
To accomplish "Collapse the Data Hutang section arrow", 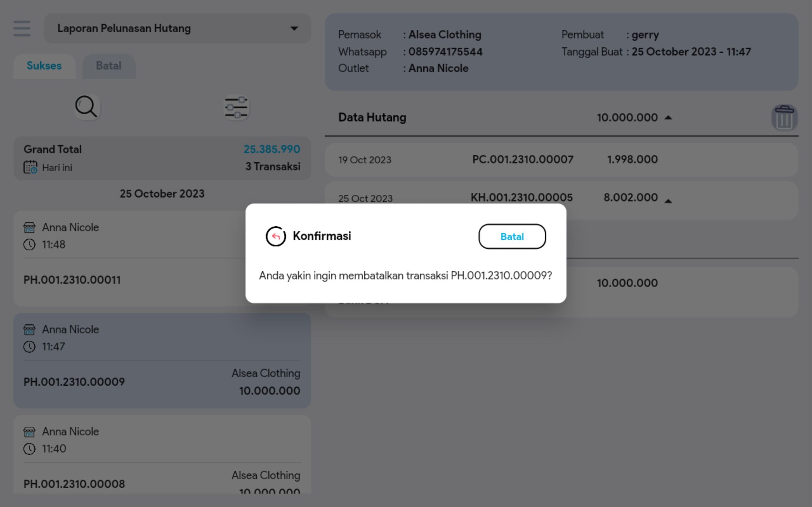I will [668, 118].
